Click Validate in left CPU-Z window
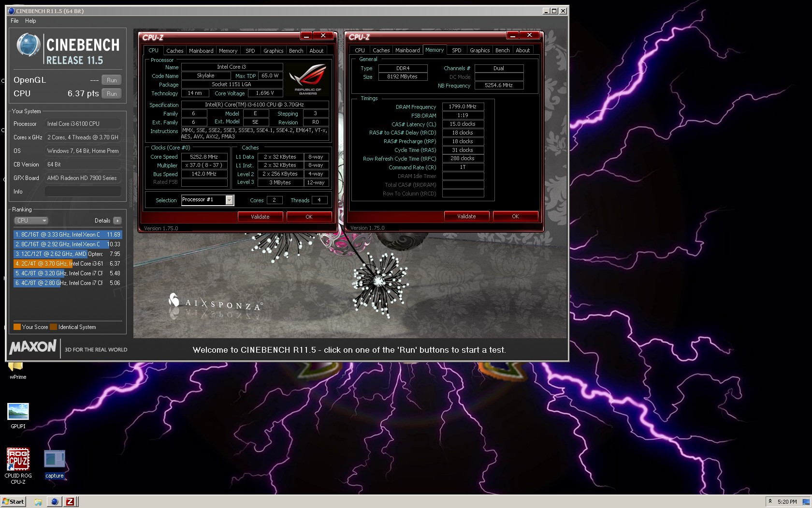This screenshot has height=508, width=812. [260, 217]
